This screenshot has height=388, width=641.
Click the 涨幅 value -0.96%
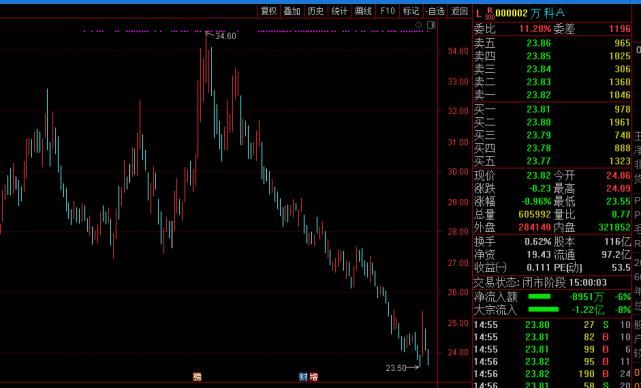pyautogui.click(x=536, y=202)
